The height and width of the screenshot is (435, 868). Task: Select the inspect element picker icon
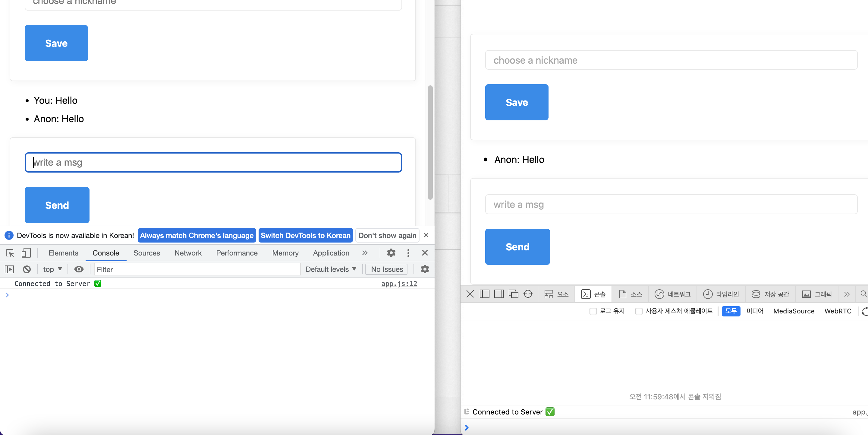[10, 253]
